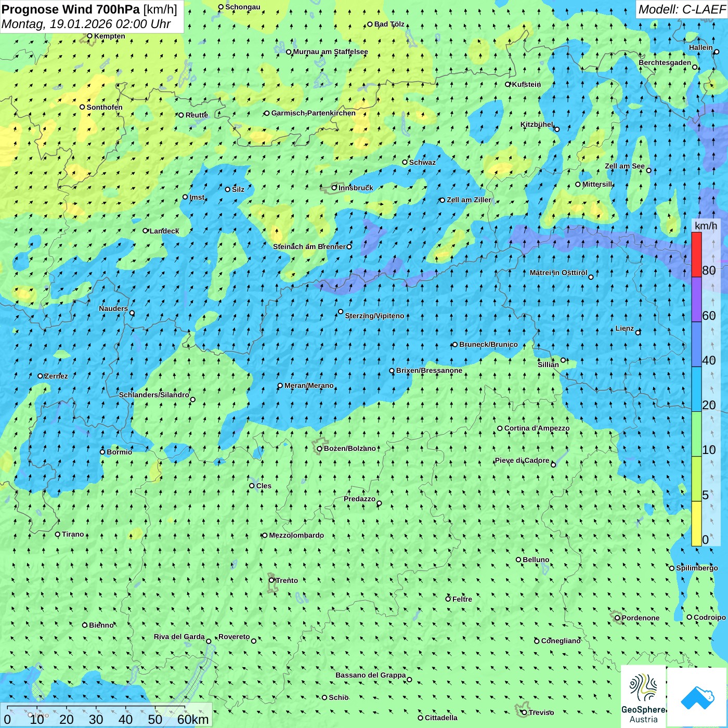Select the Innsbruck city marker
Image resolution: width=728 pixels, height=728 pixels.
(334, 188)
